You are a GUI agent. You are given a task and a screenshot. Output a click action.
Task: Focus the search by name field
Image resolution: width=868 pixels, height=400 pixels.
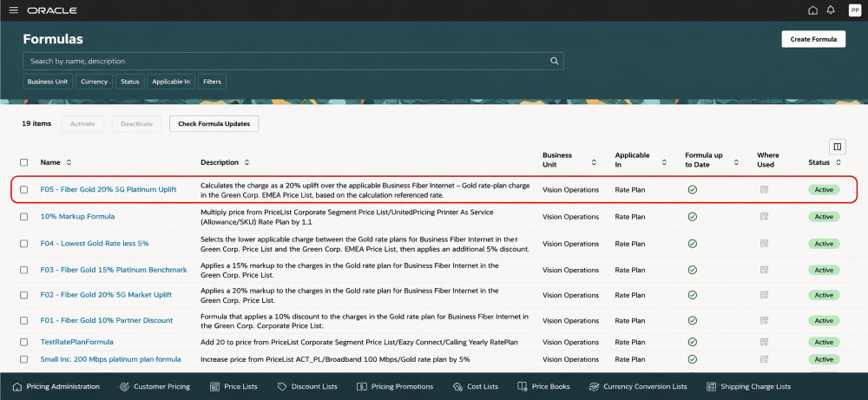coord(293,62)
